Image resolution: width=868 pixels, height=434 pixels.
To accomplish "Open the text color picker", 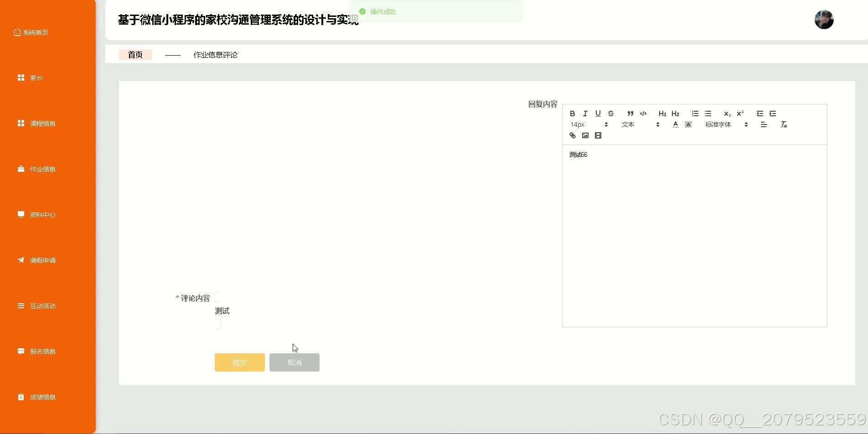I will tap(676, 124).
